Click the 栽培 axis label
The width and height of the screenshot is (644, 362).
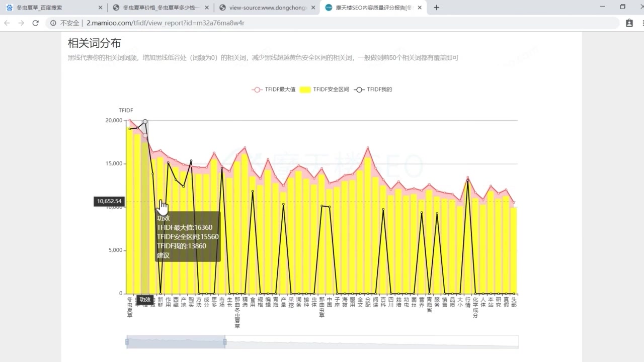pyautogui.click(x=398, y=302)
